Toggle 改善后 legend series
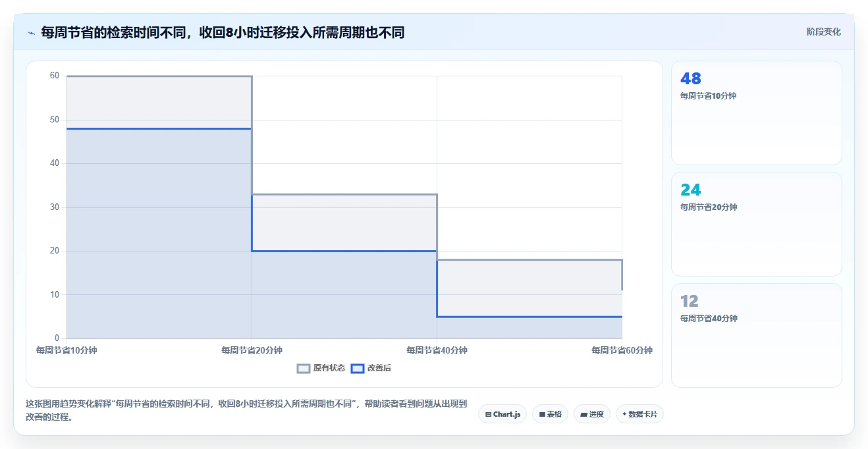The width and height of the screenshot is (868, 449). pyautogui.click(x=371, y=368)
